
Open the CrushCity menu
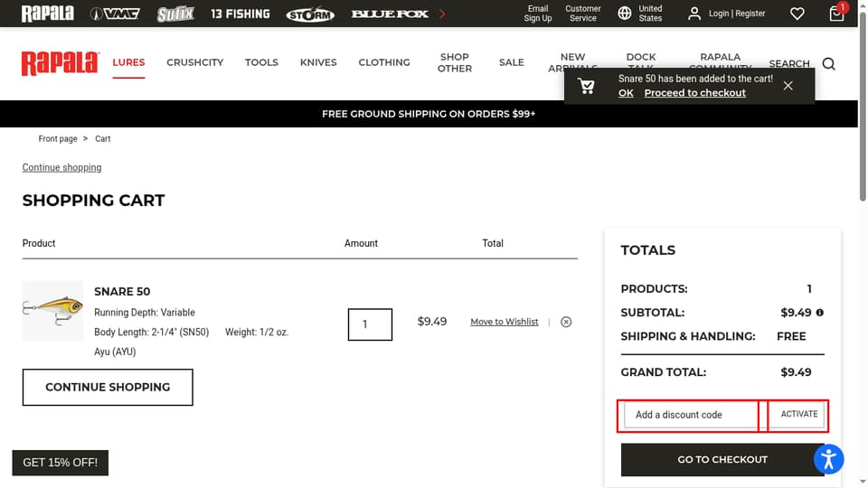click(x=195, y=62)
